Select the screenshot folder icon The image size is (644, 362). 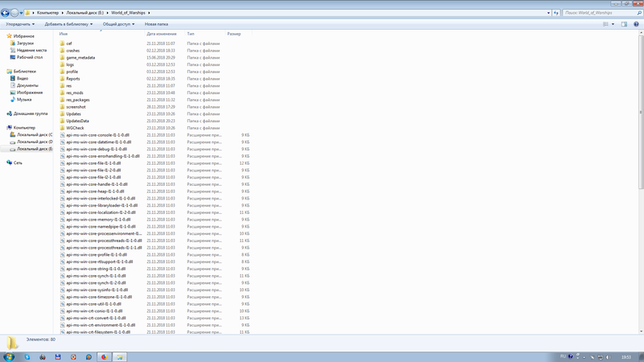pyautogui.click(x=63, y=107)
